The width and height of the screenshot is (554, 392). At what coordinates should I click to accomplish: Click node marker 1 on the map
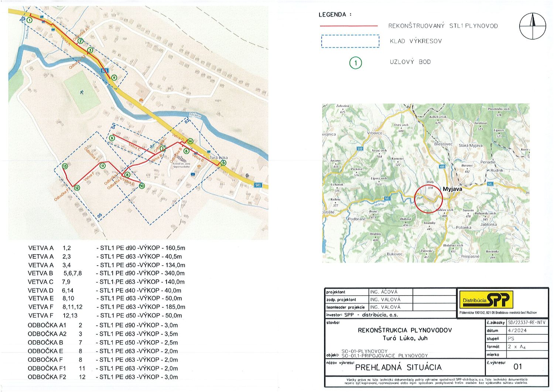coord(29,20)
